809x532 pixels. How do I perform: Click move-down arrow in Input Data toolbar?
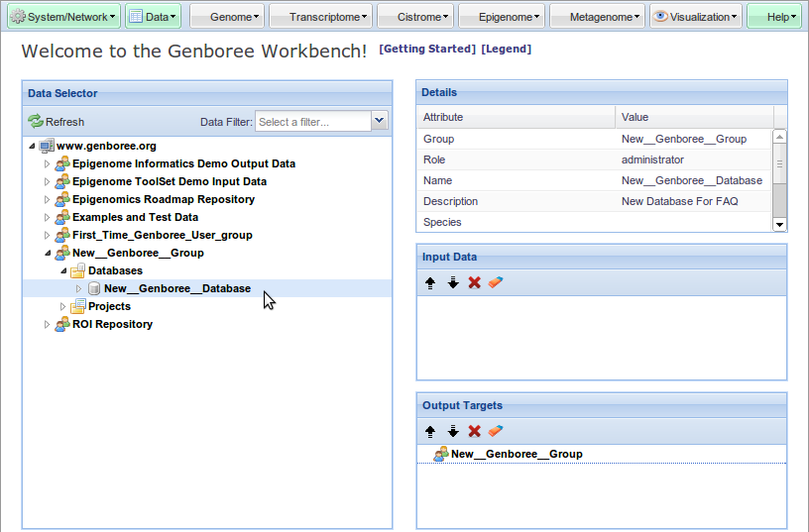(453, 282)
